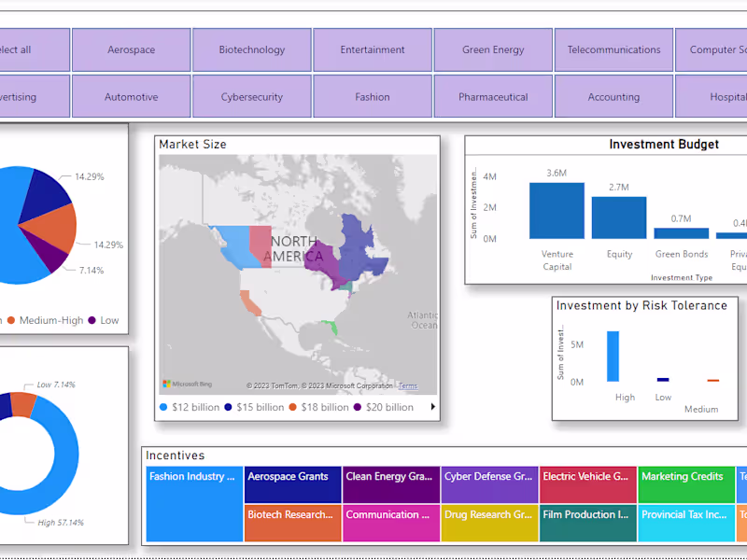
Task: Click the orange California region on map
Action: click(249, 303)
